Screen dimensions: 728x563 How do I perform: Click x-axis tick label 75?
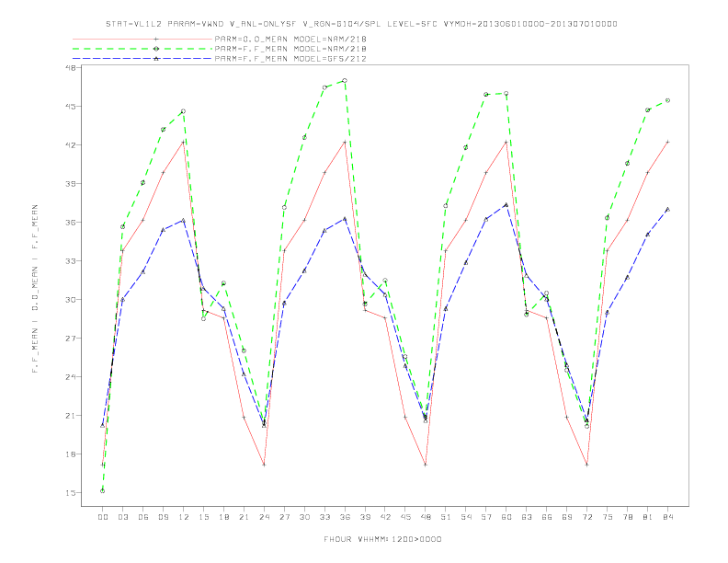(x=608, y=517)
